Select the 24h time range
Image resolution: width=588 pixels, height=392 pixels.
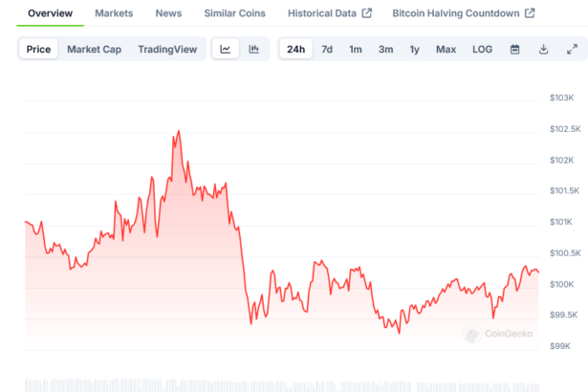click(x=295, y=49)
